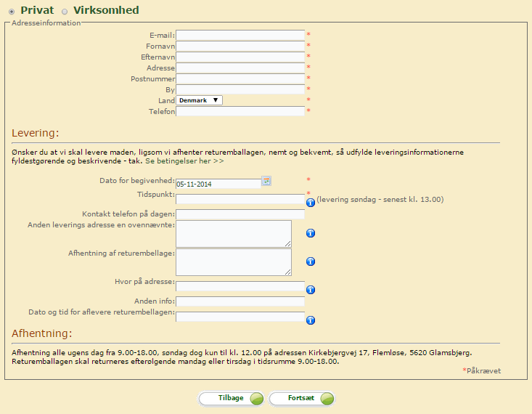Open info icon for Anden leverings adresse
Image resolution: width=532 pixels, height=414 pixels.
coord(311,233)
